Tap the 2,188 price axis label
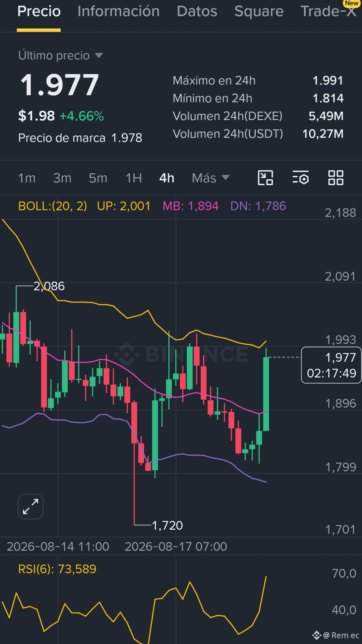 click(340, 213)
